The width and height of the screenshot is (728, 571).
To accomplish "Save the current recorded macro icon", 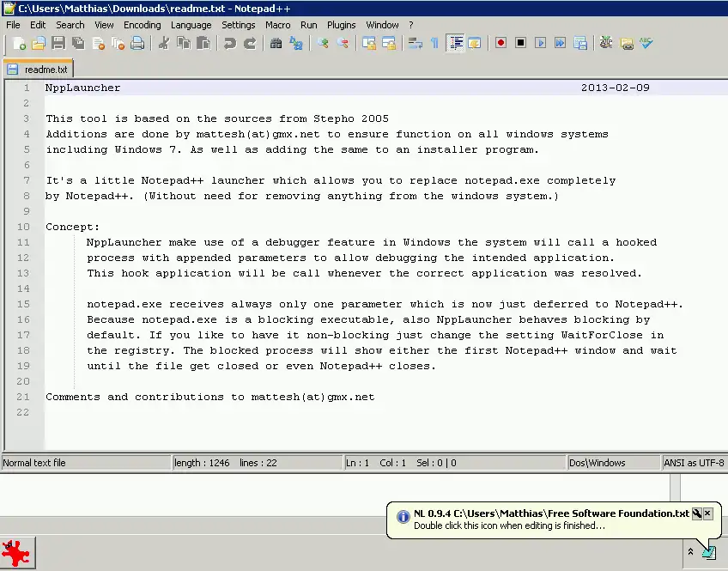I will pyautogui.click(x=580, y=43).
